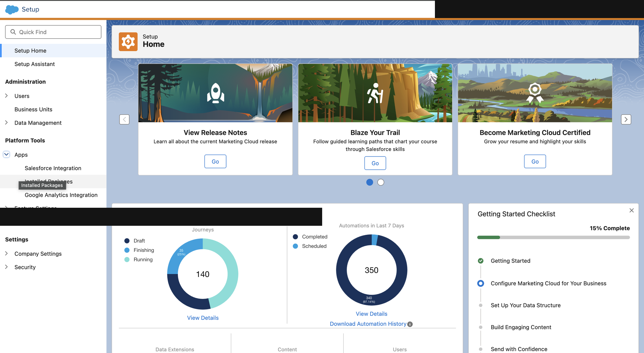Open View Details under Automations chart
This screenshot has height=353, width=644.
click(x=371, y=314)
